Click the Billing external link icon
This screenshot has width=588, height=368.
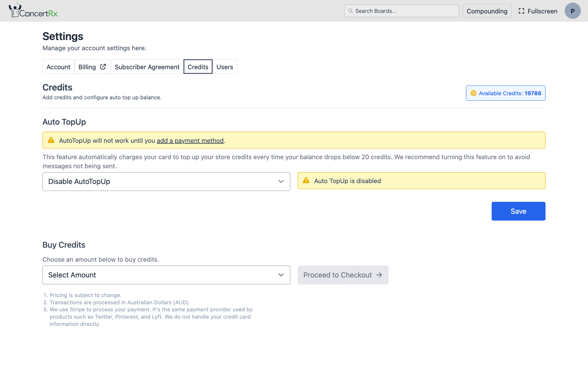pos(103,67)
